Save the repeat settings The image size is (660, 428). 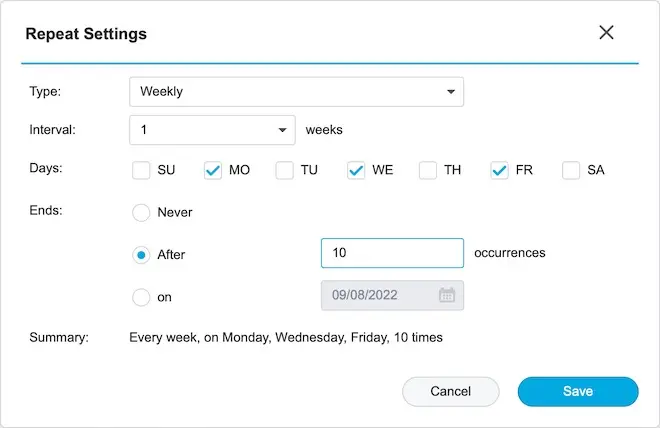[577, 391]
